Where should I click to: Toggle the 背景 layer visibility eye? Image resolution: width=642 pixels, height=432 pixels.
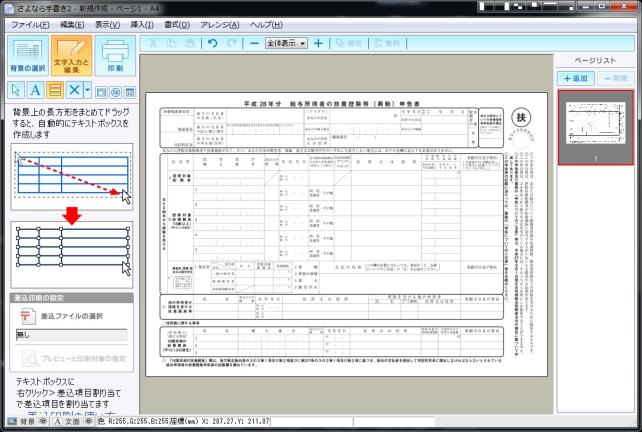(x=43, y=421)
